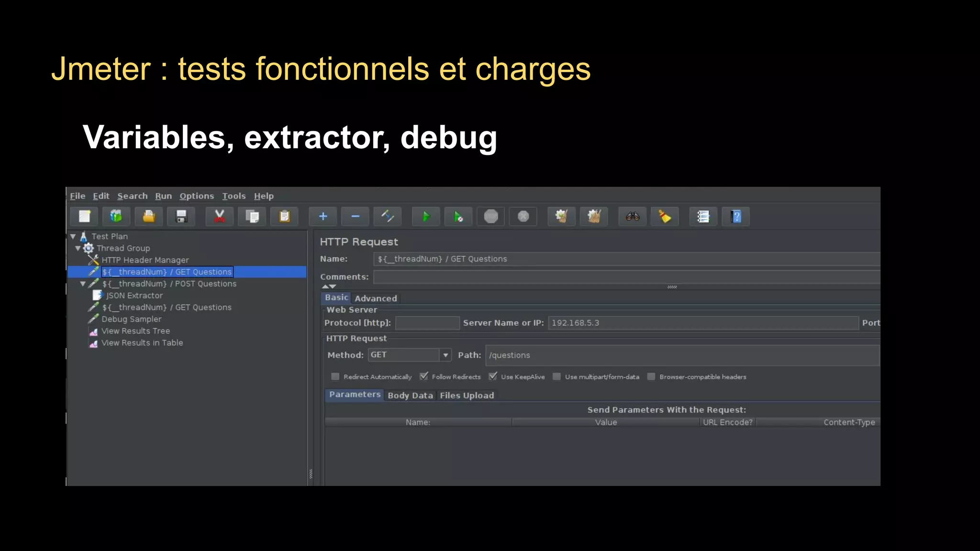This screenshot has height=551, width=980.
Task: Click the URL Encode? column header
Action: [728, 422]
